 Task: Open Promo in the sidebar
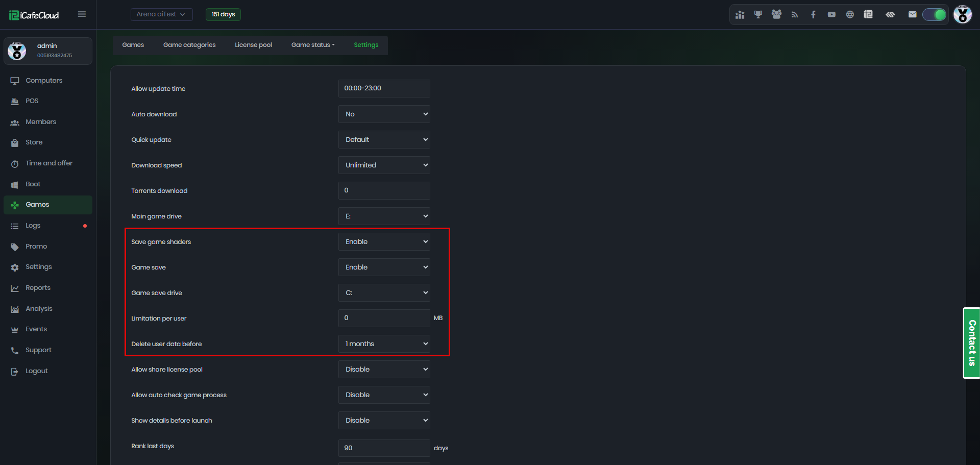(48, 247)
